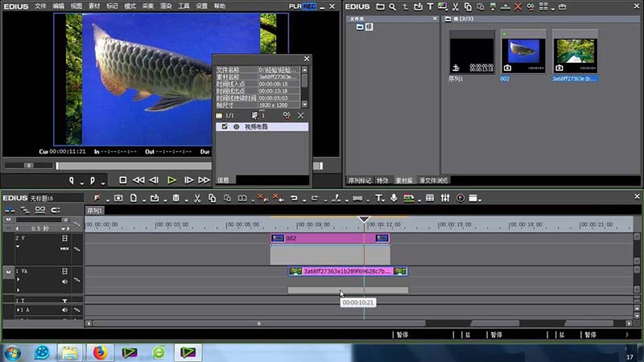The height and width of the screenshot is (362, 644).
Task: Click the audio mixer icon on the timeline toolbar
Action: click(444, 198)
